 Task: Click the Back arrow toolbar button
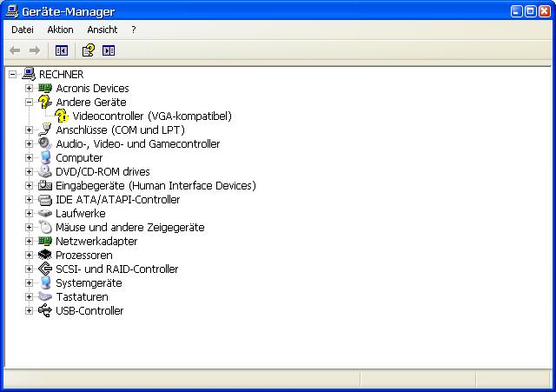click(x=15, y=50)
